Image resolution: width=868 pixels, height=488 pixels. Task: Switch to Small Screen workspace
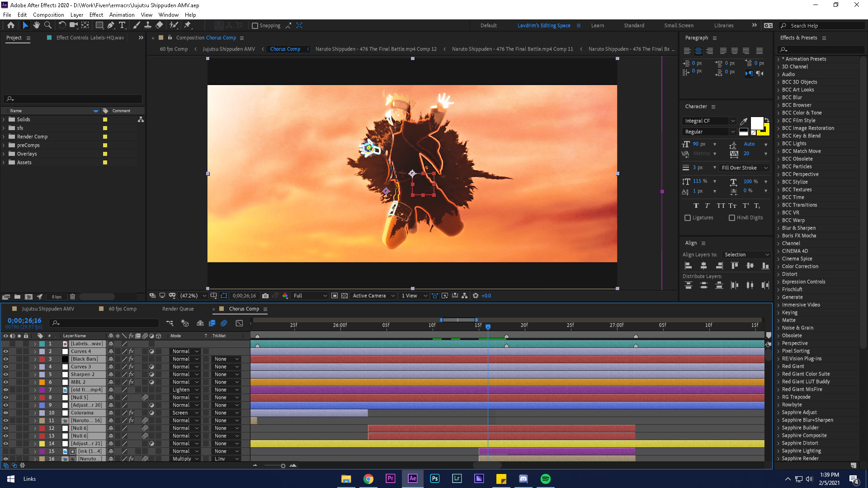(679, 26)
